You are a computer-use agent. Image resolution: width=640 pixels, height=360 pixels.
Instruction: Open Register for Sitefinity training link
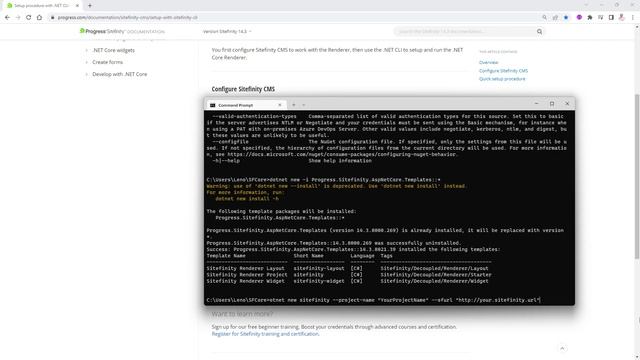pyautogui.click(x=265, y=334)
